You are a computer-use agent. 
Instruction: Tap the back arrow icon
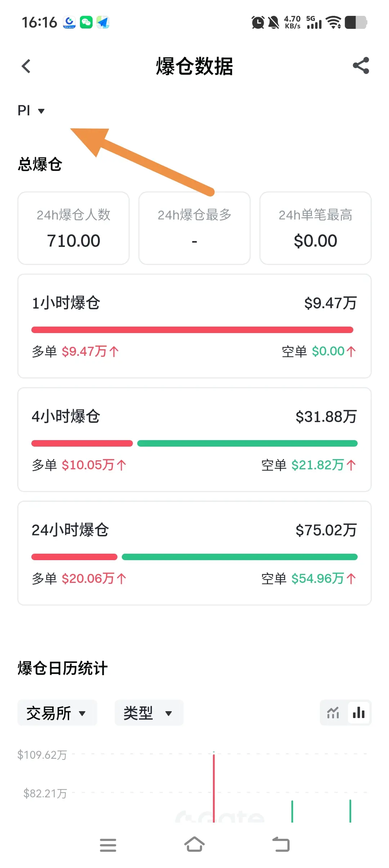(26, 66)
